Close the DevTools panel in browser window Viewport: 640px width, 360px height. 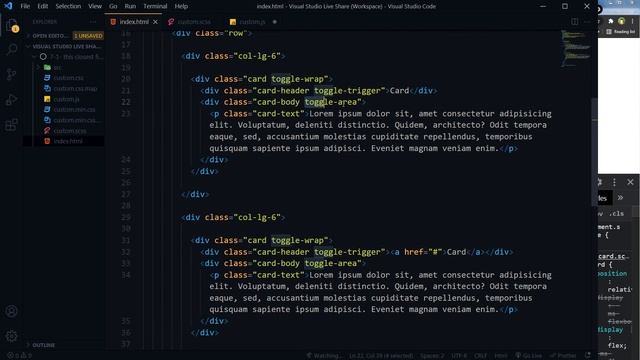630,182
